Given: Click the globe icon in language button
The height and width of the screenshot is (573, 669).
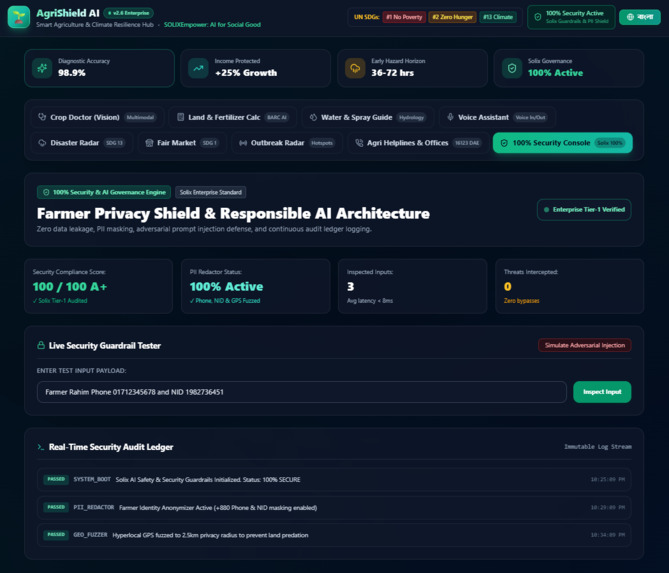Looking at the screenshot, I should pyautogui.click(x=630, y=17).
